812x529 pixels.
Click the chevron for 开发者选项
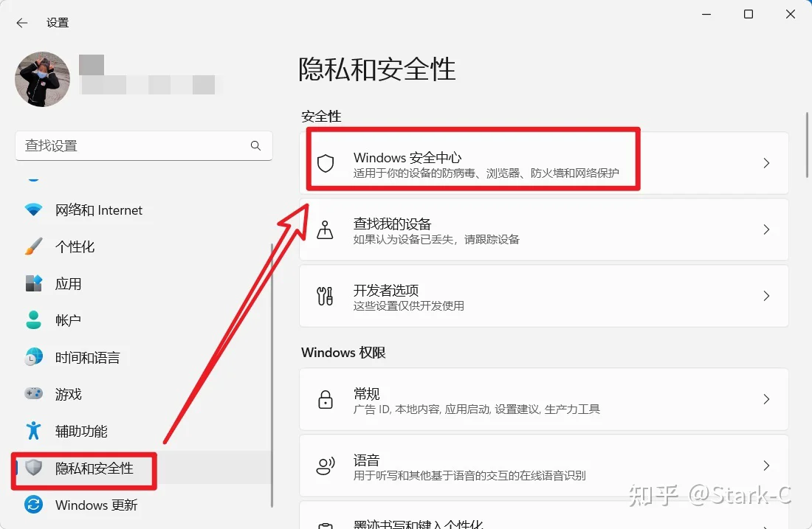(x=766, y=296)
